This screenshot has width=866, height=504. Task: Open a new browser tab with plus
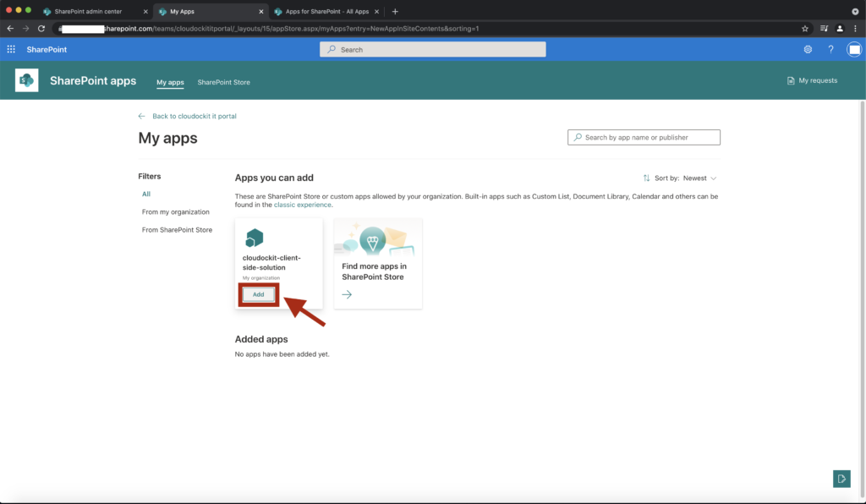click(x=395, y=11)
